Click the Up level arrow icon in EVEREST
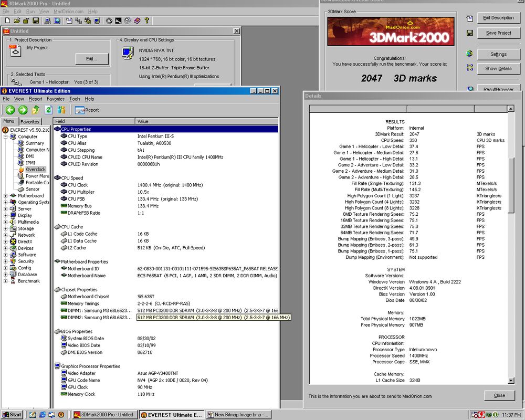The width and height of the screenshot is (525, 420). (36, 110)
